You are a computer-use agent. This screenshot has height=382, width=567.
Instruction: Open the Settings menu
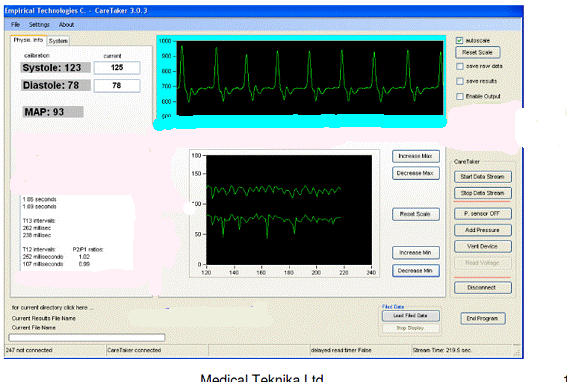(39, 25)
